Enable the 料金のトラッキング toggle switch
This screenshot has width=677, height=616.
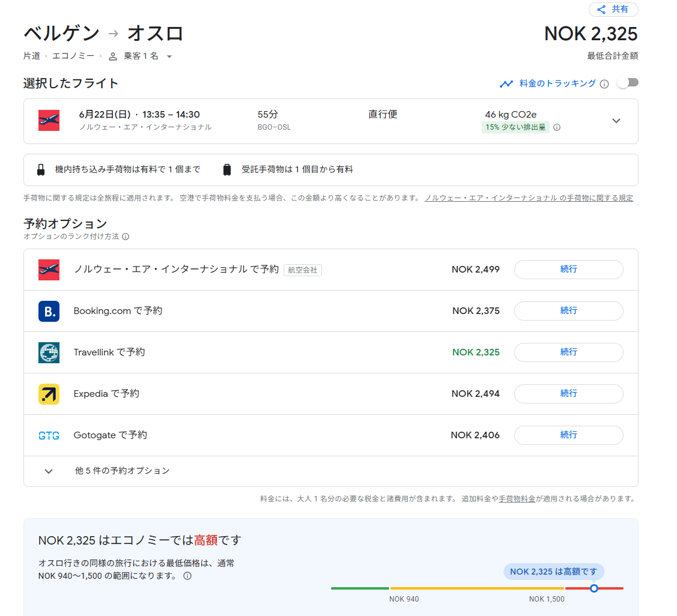(x=628, y=83)
